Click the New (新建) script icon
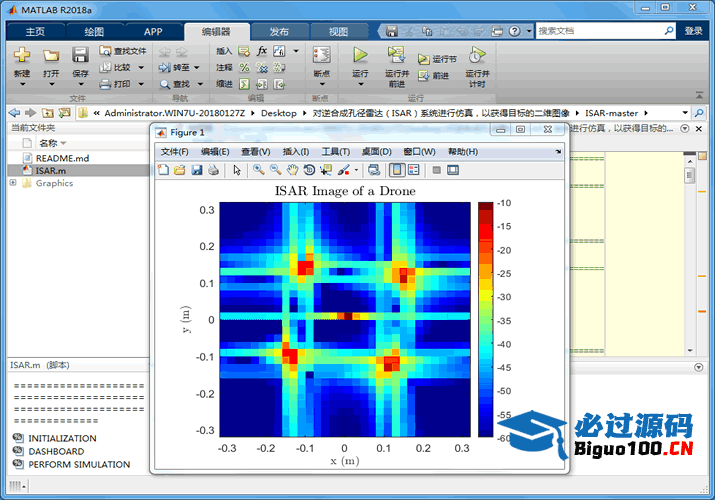The width and height of the screenshot is (715, 500). tap(22, 55)
